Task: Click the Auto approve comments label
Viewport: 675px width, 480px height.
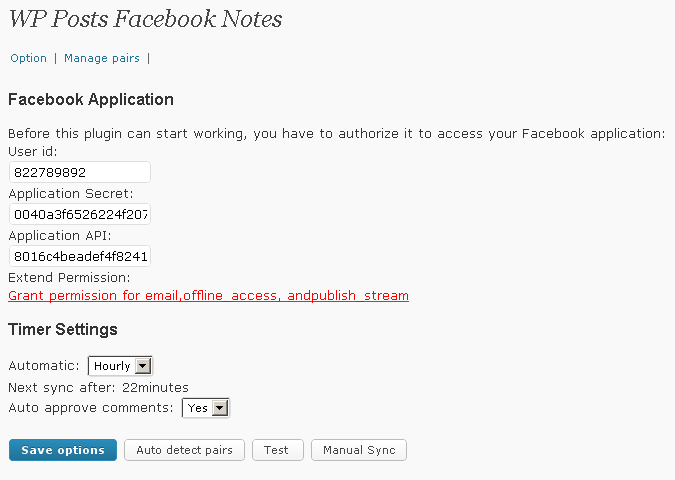Action: coord(91,408)
